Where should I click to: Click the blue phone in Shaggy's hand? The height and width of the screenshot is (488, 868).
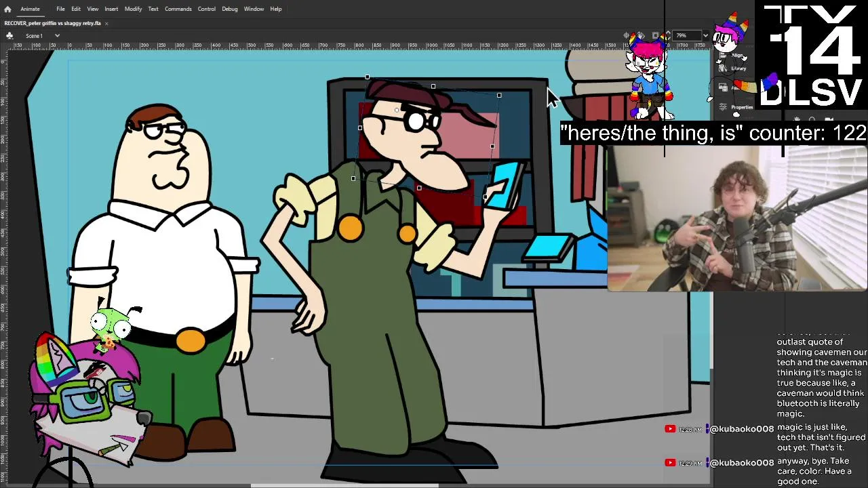(505, 185)
